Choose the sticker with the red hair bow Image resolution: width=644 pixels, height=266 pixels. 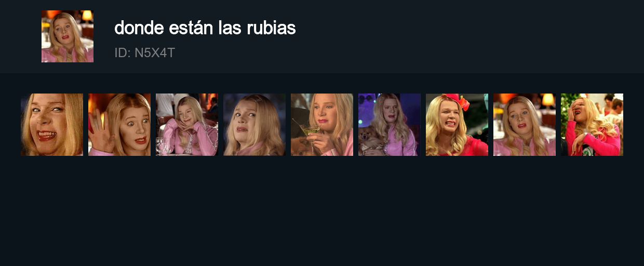click(457, 125)
